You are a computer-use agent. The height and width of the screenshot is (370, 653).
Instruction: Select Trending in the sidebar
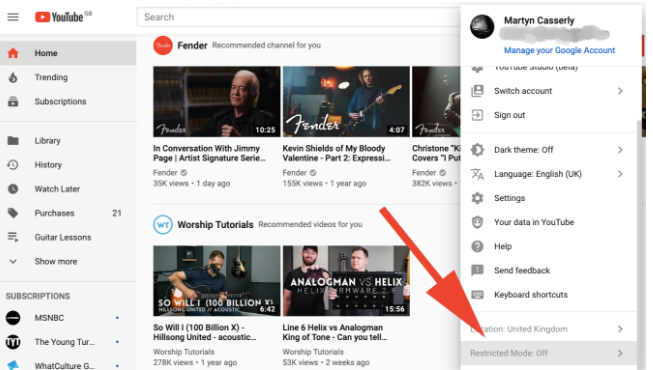coord(68,77)
